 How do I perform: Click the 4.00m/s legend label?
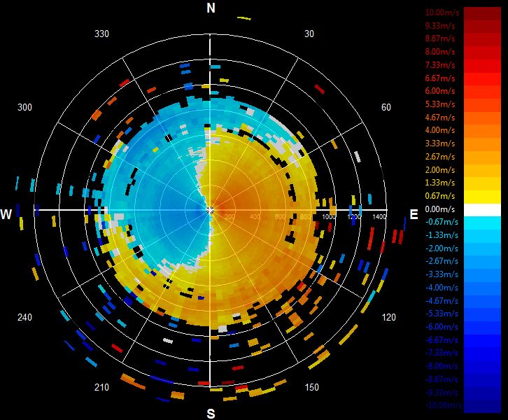coord(440,130)
